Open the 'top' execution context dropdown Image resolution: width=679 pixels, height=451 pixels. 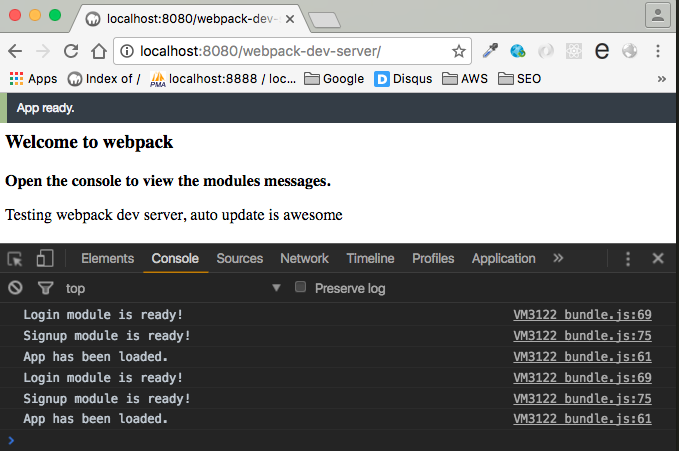tap(173, 288)
